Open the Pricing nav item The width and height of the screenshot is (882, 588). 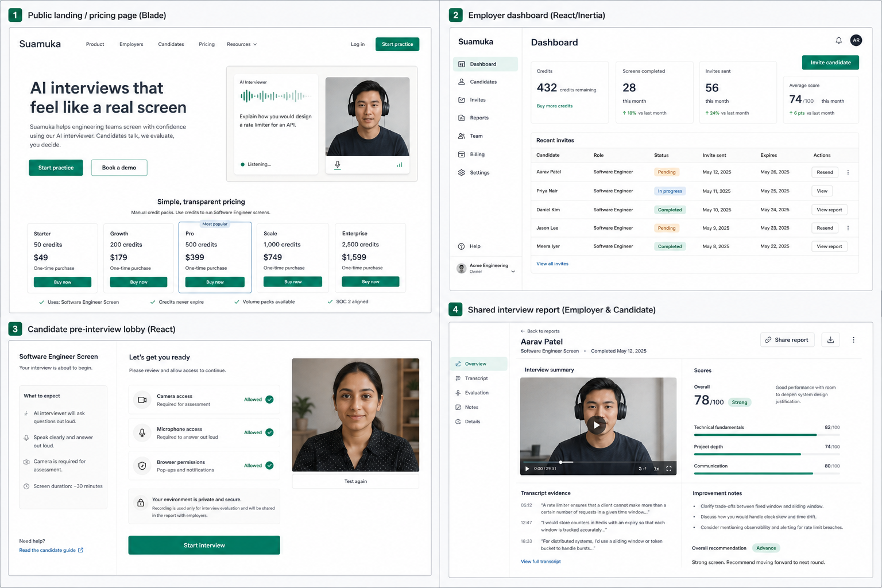click(207, 44)
